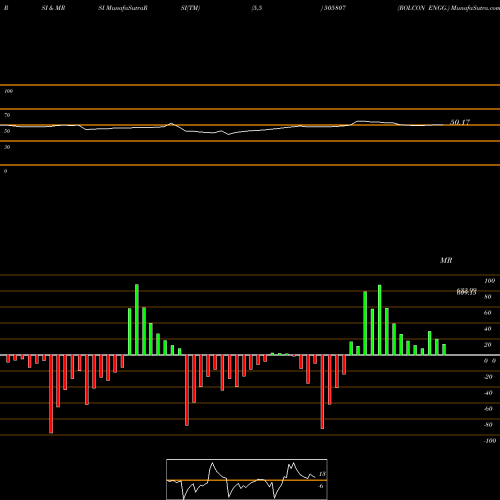
Task: Click the MR axis label -100
Action: (x=490, y=441)
